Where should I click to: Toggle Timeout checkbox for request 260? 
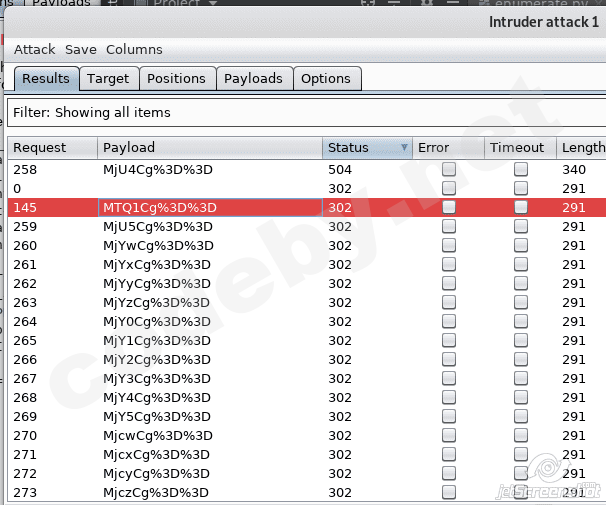pos(521,245)
